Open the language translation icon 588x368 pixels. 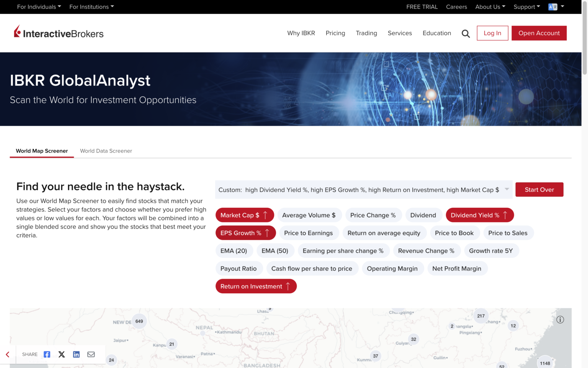point(553,7)
